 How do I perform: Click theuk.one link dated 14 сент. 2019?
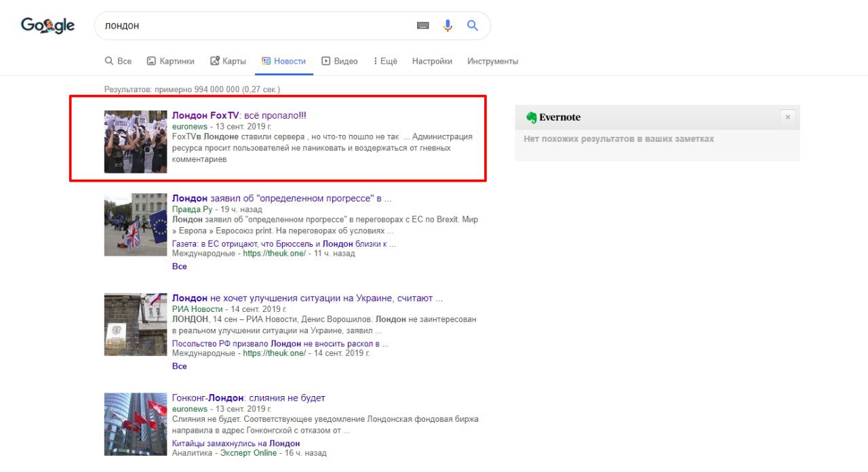tap(275, 353)
